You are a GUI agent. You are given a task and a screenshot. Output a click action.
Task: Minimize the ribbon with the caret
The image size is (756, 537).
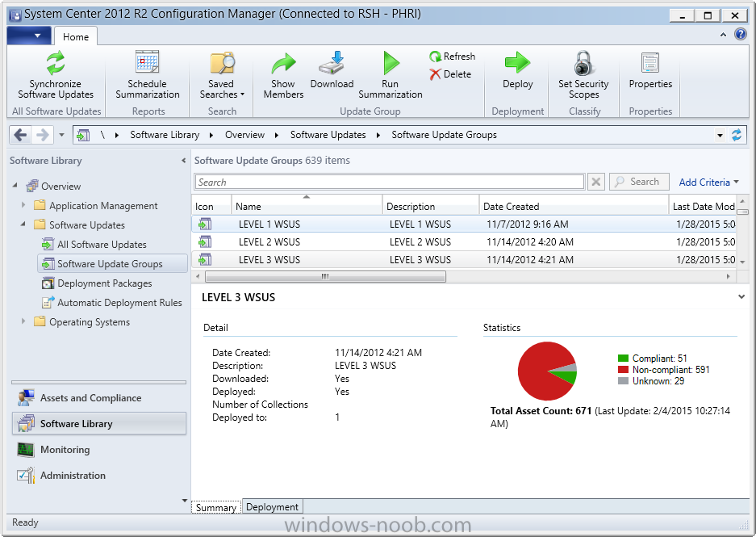(x=723, y=35)
